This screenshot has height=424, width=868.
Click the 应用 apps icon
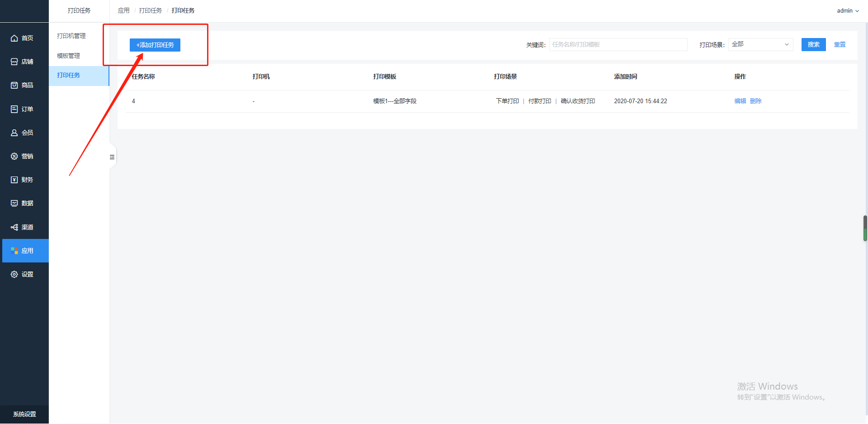click(14, 251)
